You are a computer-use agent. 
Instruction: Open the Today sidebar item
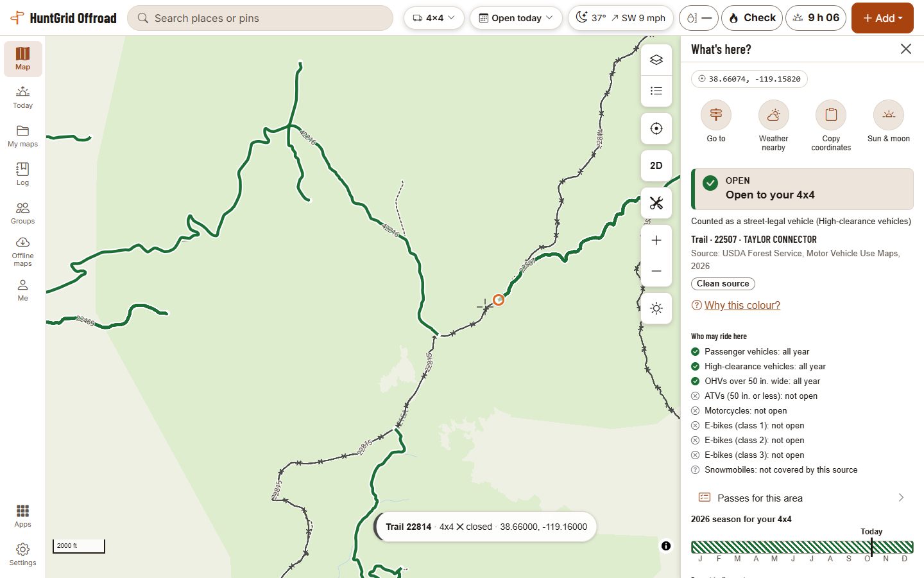pos(23,97)
